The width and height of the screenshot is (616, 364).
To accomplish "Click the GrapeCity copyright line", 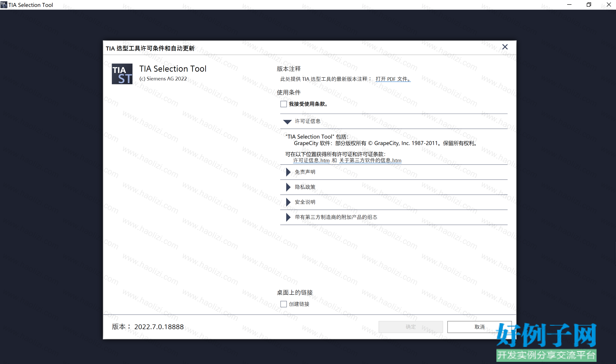I will pos(385,143).
